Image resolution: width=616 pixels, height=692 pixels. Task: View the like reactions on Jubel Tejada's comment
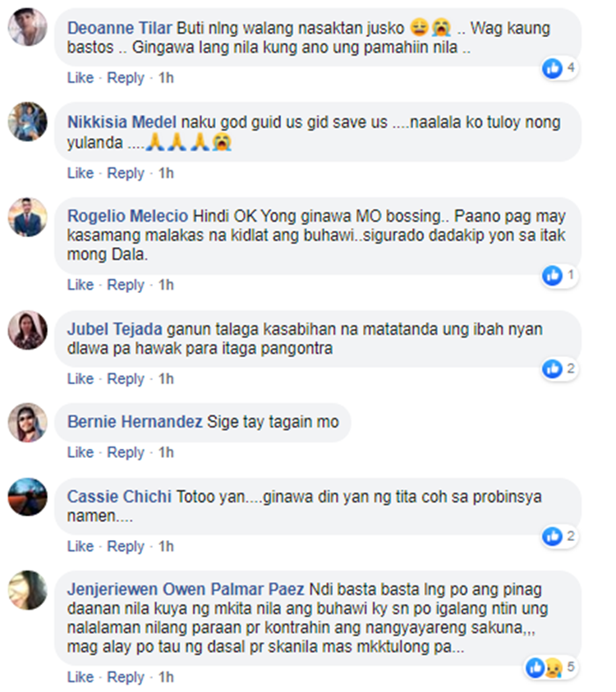click(x=559, y=369)
